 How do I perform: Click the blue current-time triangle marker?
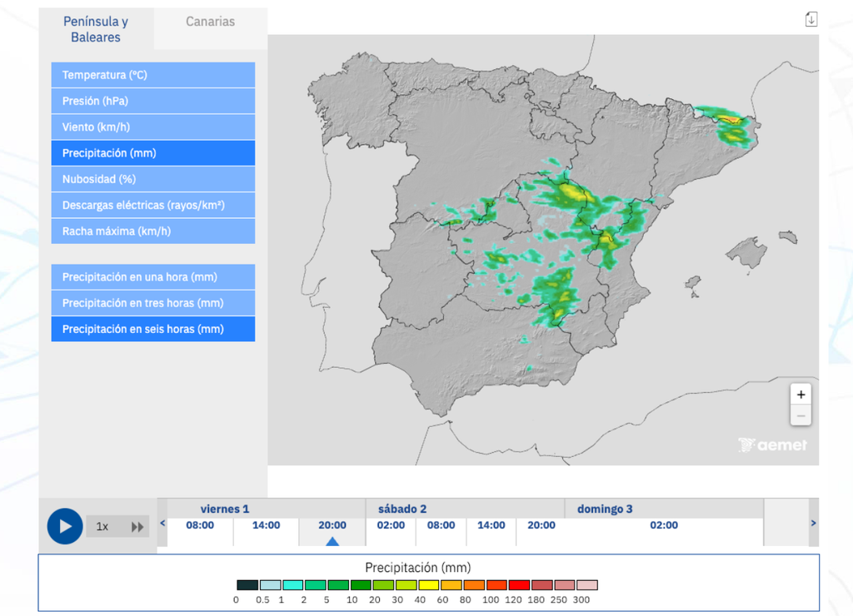[x=332, y=542]
